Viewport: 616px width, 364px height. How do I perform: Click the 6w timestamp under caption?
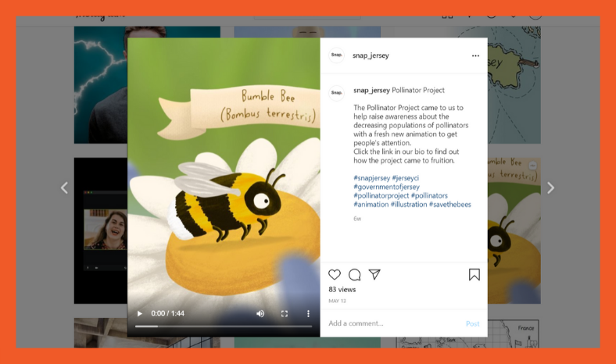(x=357, y=219)
